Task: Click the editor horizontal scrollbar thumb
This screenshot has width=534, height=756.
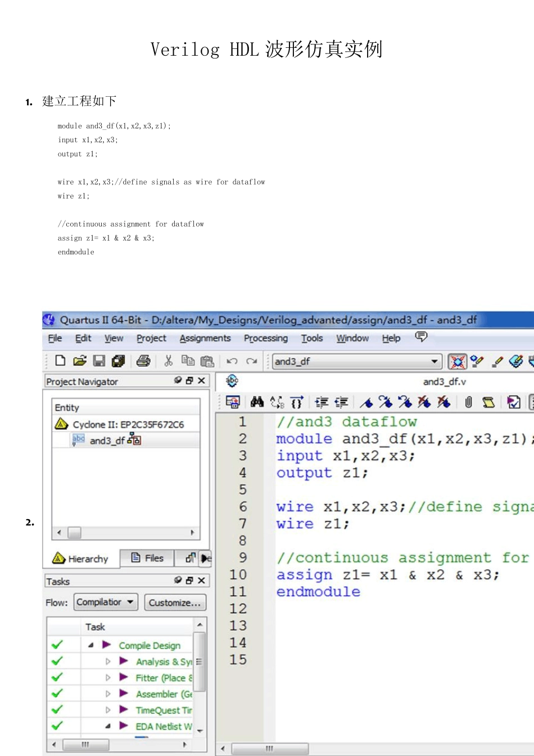Action: click(270, 749)
